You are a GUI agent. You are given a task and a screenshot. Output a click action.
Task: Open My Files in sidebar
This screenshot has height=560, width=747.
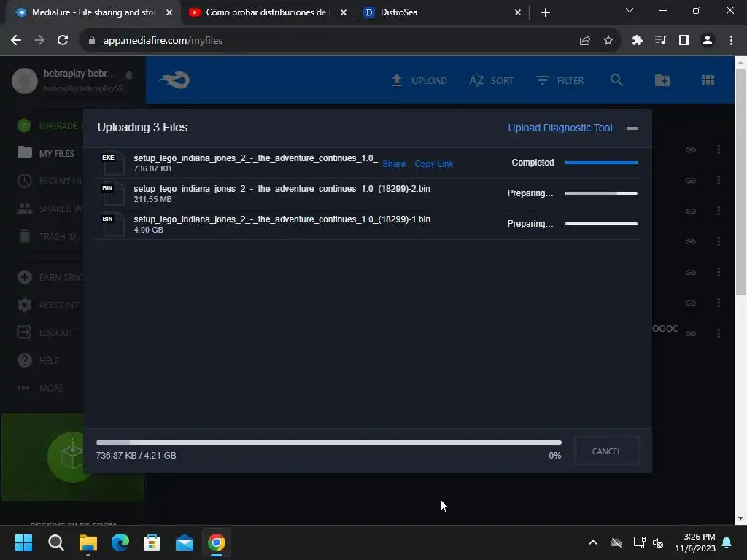(46, 153)
